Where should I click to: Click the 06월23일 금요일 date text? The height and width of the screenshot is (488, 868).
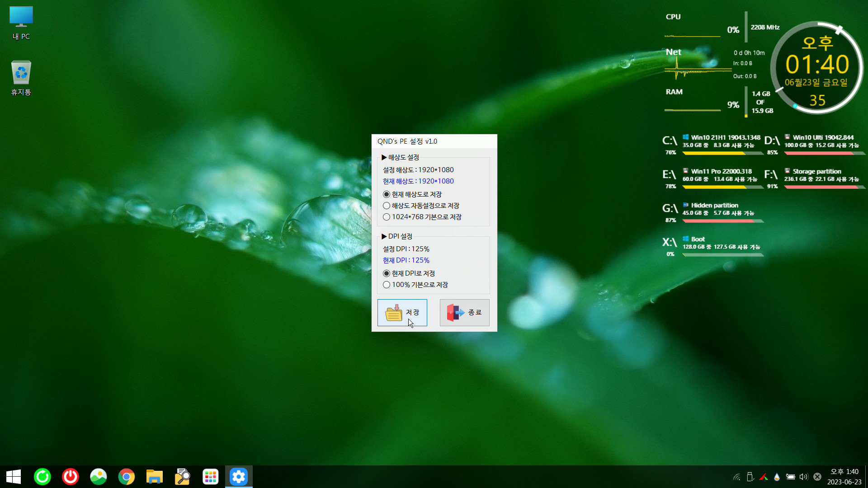click(x=816, y=83)
